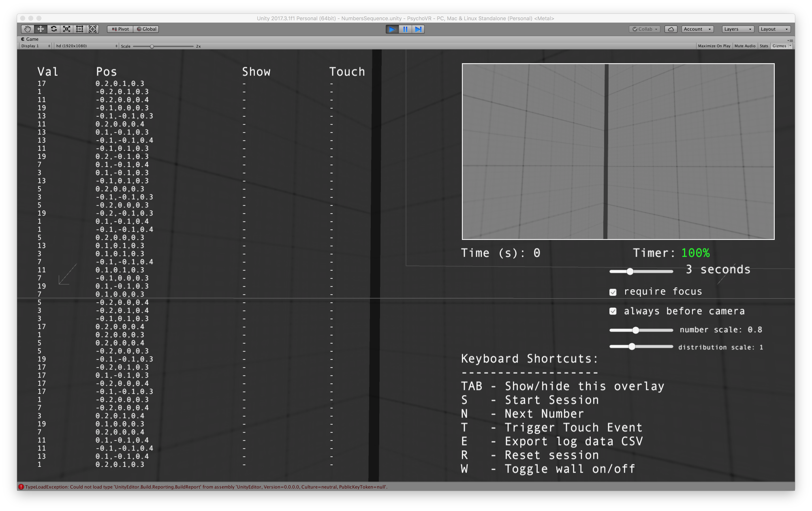Click the number scale slider handle

(x=635, y=330)
